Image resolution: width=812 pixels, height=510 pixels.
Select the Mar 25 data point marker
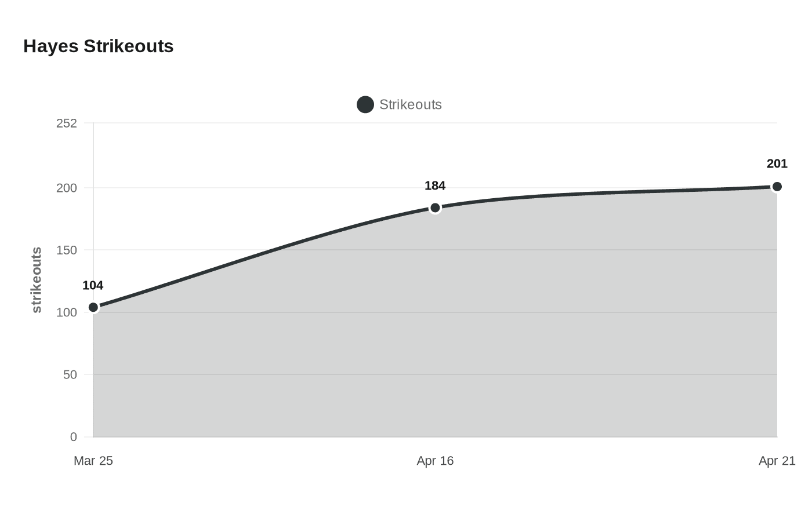(x=93, y=307)
